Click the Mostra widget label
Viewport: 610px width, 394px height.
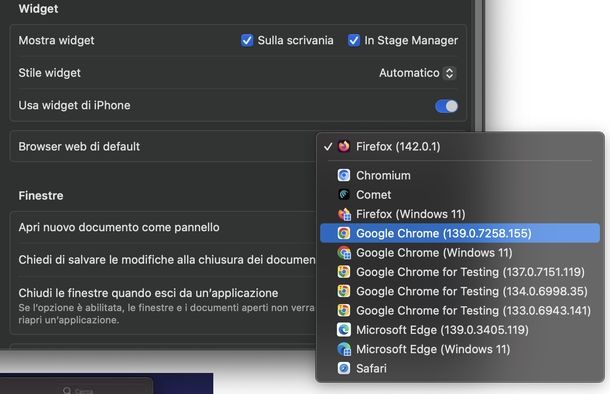tap(56, 40)
